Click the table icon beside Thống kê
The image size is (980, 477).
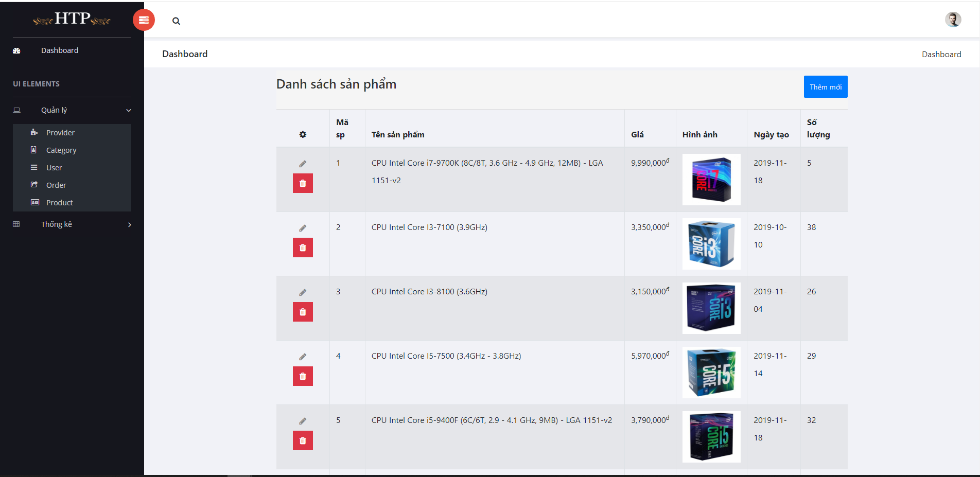coord(16,224)
